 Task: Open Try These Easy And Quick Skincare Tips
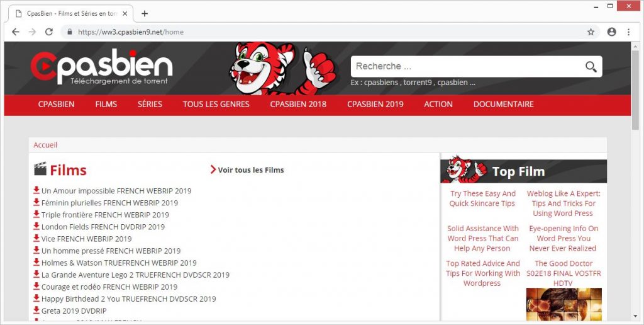coord(482,198)
